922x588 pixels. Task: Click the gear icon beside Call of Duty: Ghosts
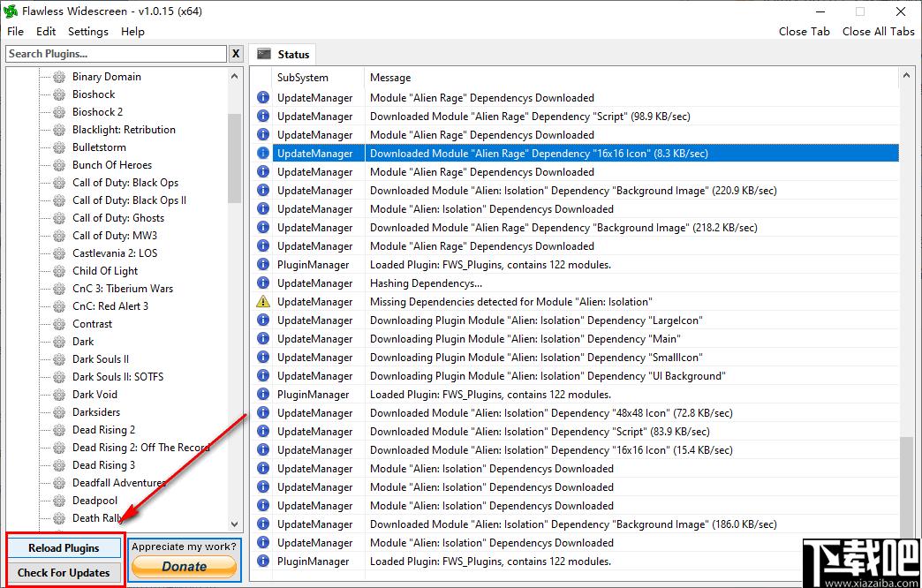[59, 217]
